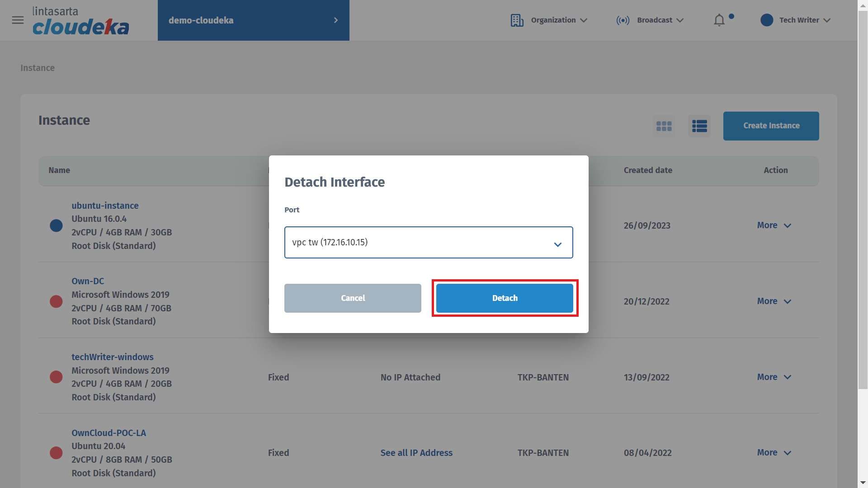
Task: Open demo-cloudeka project selector
Action: pos(253,20)
